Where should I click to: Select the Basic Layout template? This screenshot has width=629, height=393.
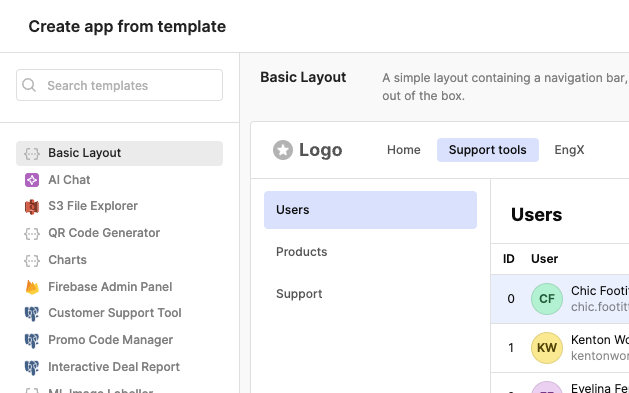tap(120, 153)
